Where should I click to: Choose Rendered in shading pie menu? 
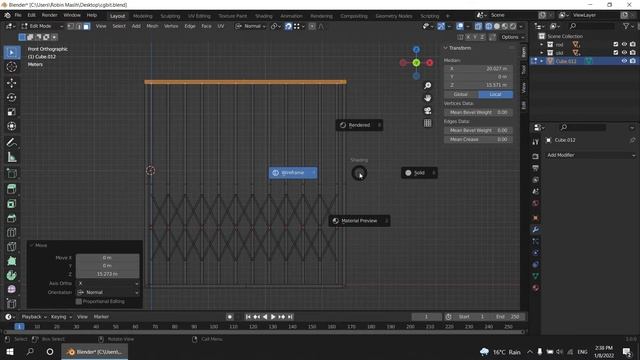tap(359, 125)
